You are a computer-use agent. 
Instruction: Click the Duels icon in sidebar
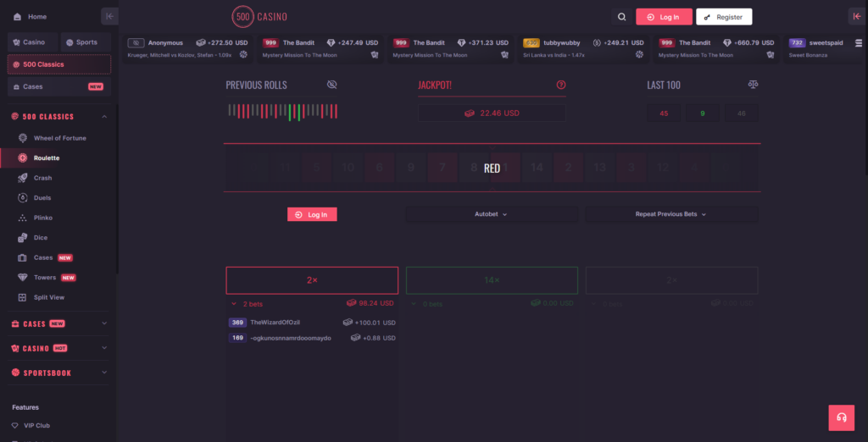[x=23, y=198]
